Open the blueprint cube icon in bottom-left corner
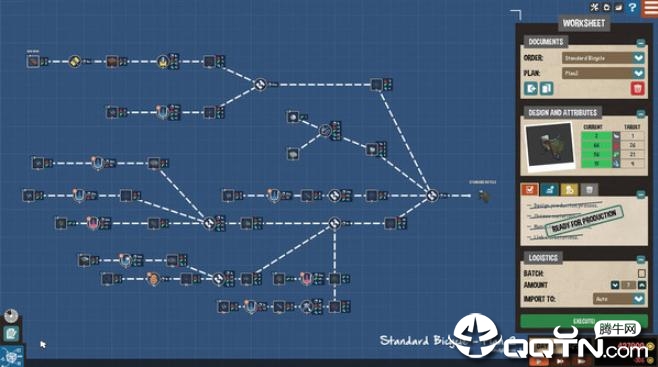This screenshot has height=367, width=658. pos(11,356)
